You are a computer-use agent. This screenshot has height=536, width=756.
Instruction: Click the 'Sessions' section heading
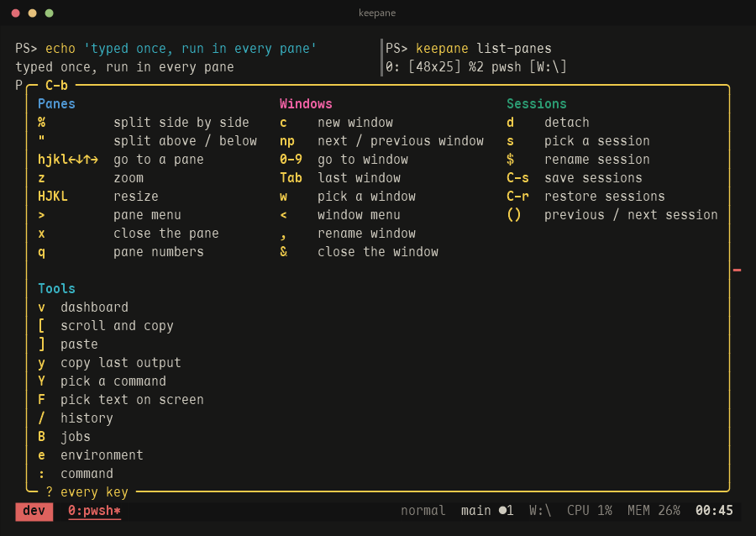(536, 104)
